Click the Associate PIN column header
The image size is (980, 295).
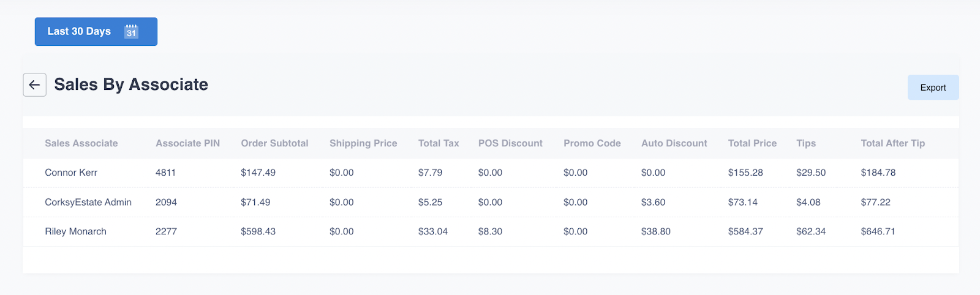point(187,143)
